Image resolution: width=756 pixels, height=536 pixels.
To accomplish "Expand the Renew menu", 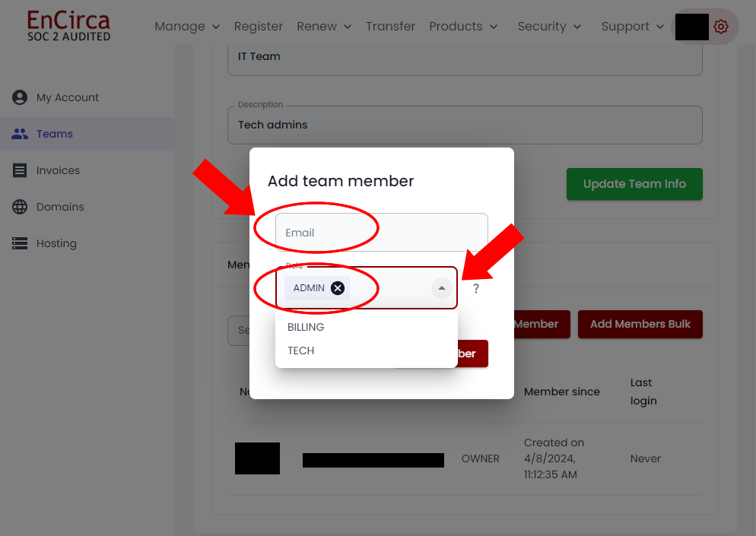I will pyautogui.click(x=324, y=27).
